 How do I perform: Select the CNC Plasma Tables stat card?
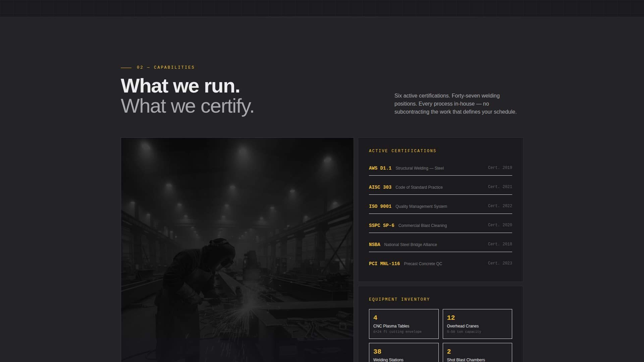point(404,324)
